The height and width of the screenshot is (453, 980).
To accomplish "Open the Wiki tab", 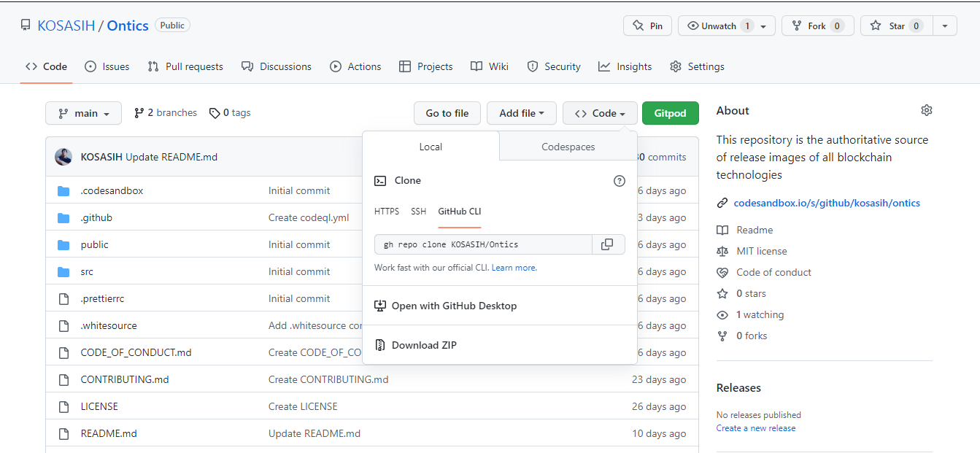I will (x=490, y=66).
